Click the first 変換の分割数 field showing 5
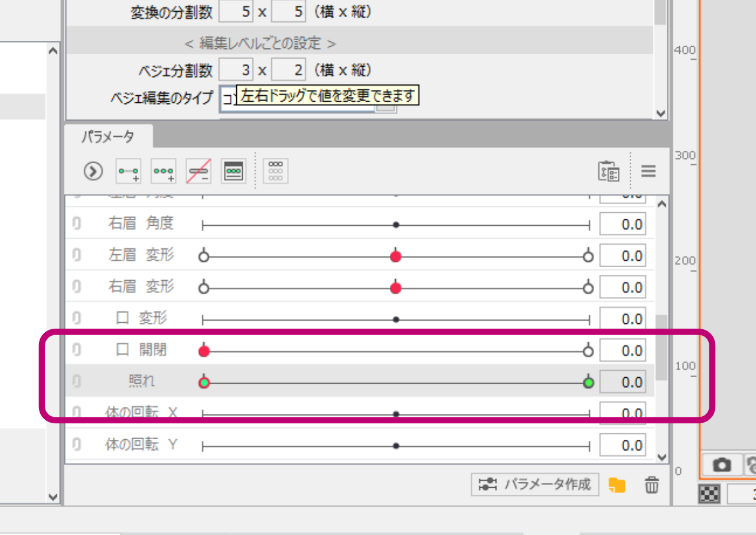 coord(236,11)
